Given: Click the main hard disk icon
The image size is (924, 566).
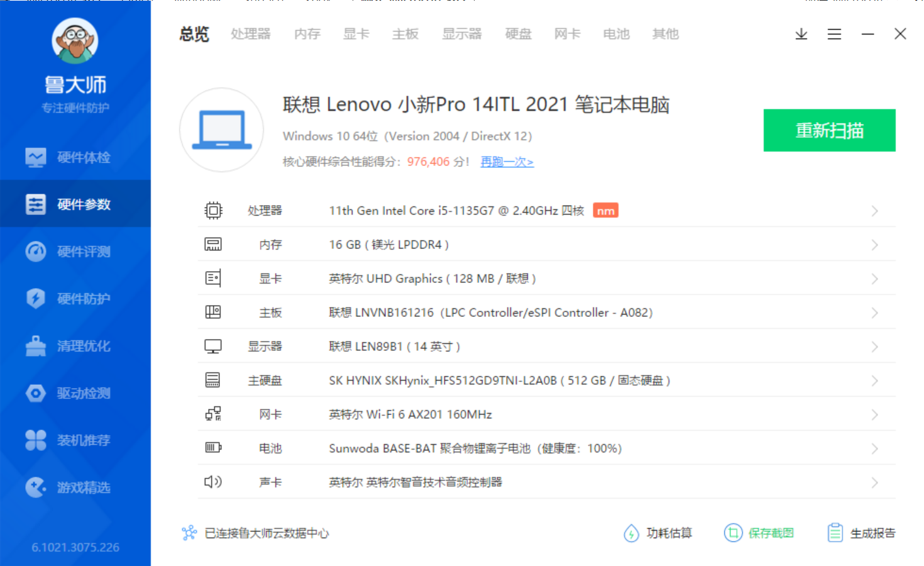Looking at the screenshot, I should click(x=213, y=380).
